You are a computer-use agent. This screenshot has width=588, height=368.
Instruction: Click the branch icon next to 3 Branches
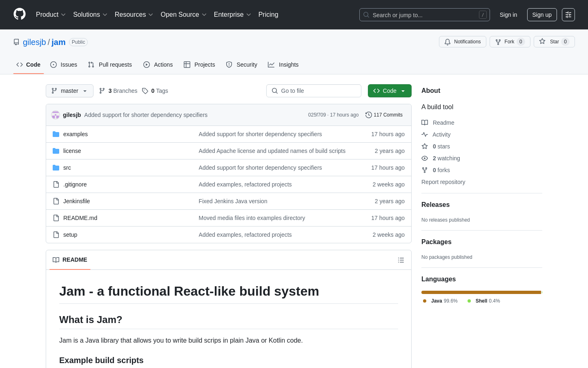102,91
